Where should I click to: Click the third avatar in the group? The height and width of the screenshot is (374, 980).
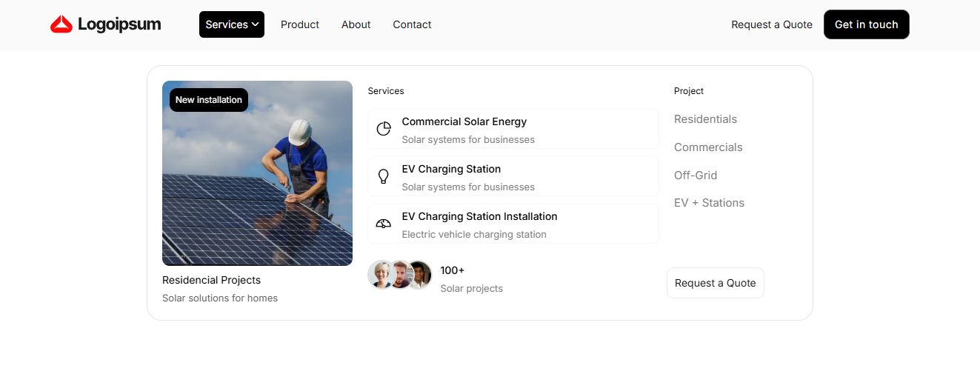click(419, 275)
